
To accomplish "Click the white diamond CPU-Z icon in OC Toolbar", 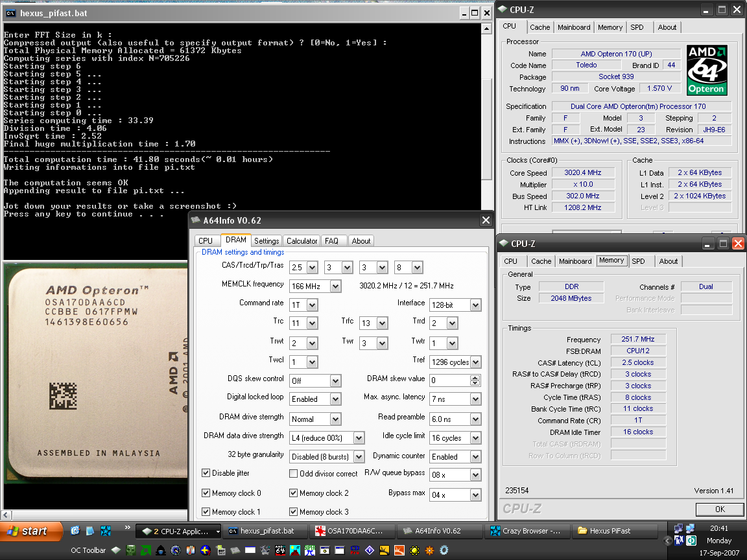I will 116,550.
